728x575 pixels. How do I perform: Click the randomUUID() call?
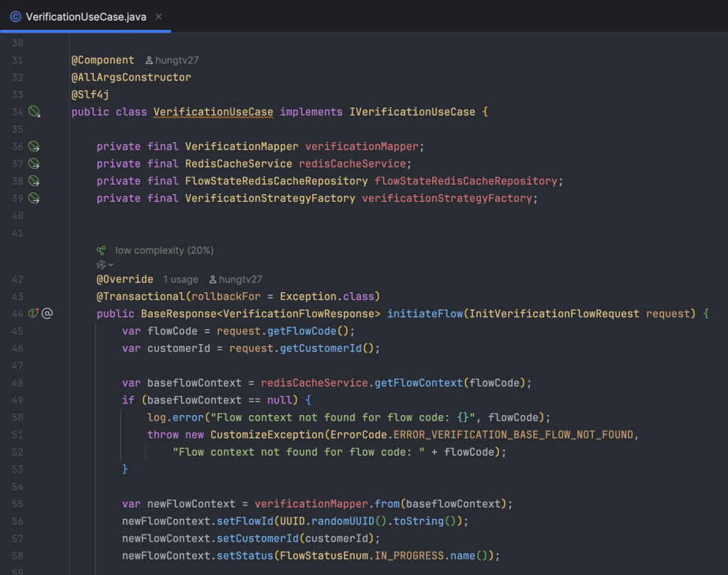pos(348,521)
